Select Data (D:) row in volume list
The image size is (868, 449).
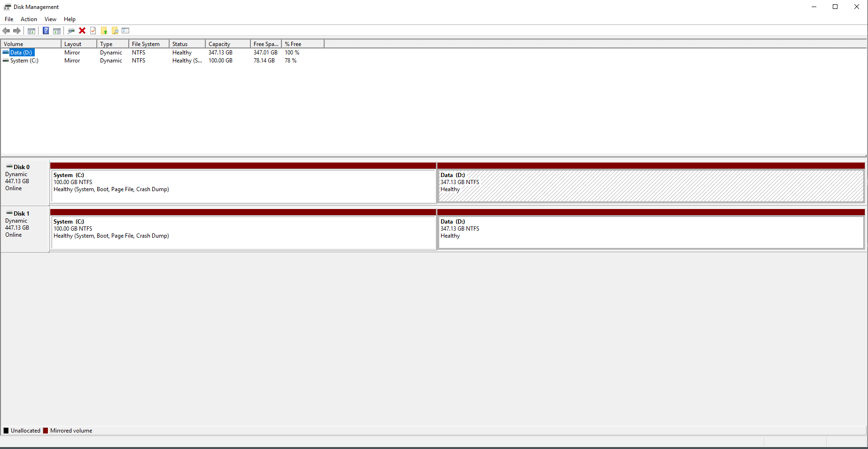point(21,53)
